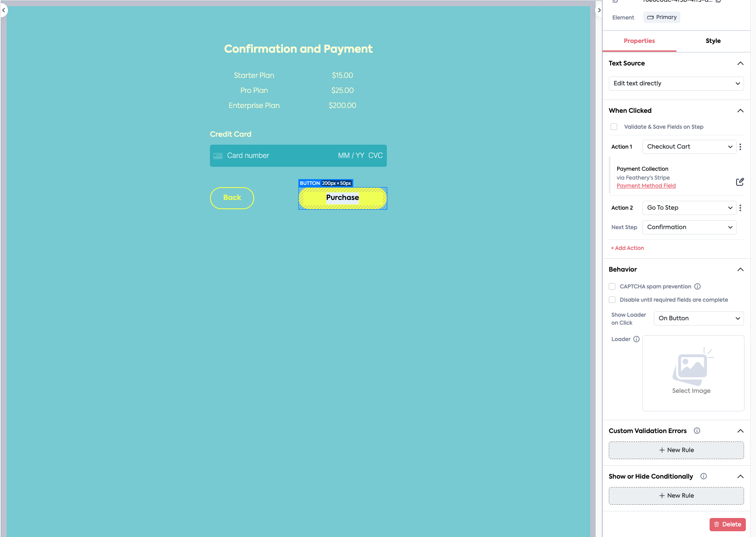Click the Payment Method Field link

tap(646, 186)
